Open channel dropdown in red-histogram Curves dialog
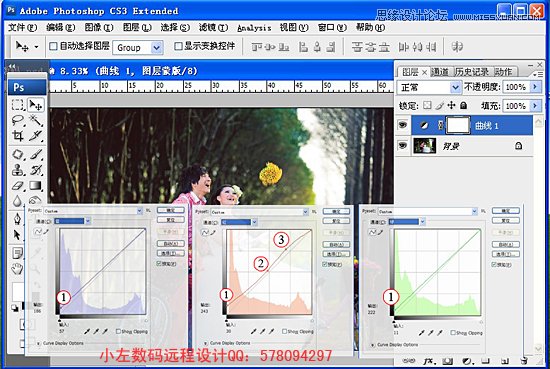The height and width of the screenshot is (369, 550). click(254, 222)
